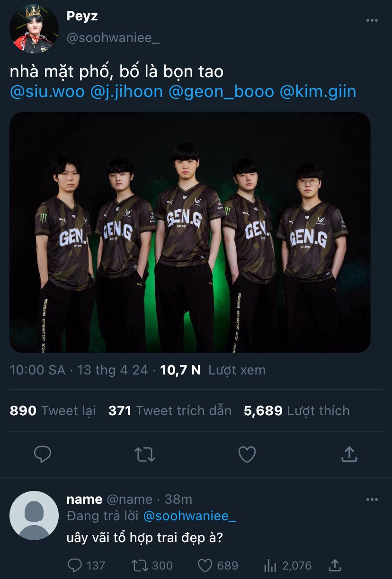Viewport: 392px width, 579px height.
Task: Open the reply's three-dot options menu
Action: [372, 499]
